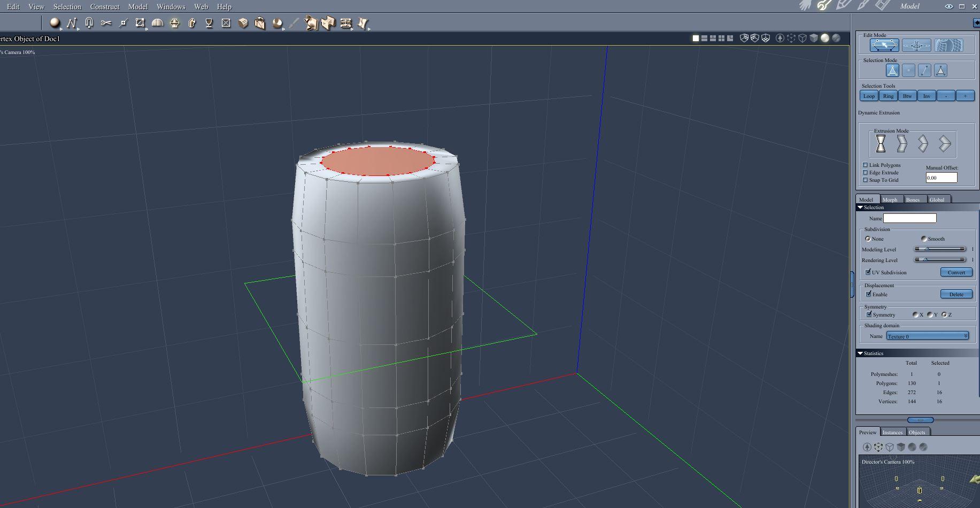
Task: Click the crossed-square toolbar tool
Action: tap(226, 23)
